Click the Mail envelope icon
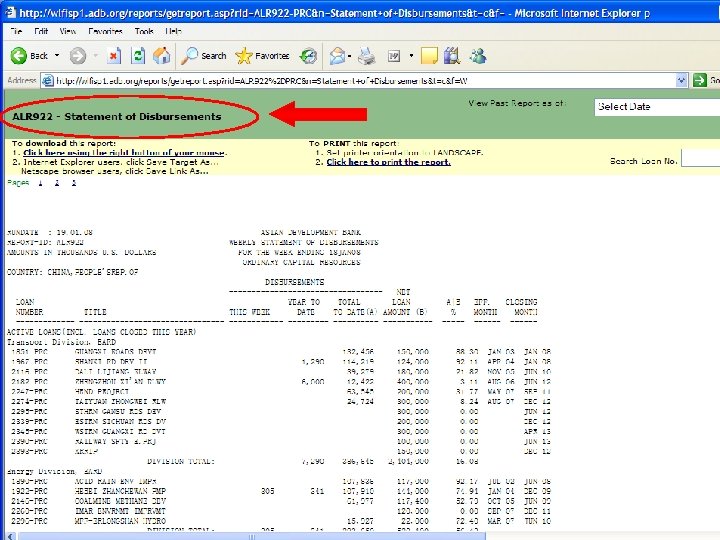 point(337,56)
